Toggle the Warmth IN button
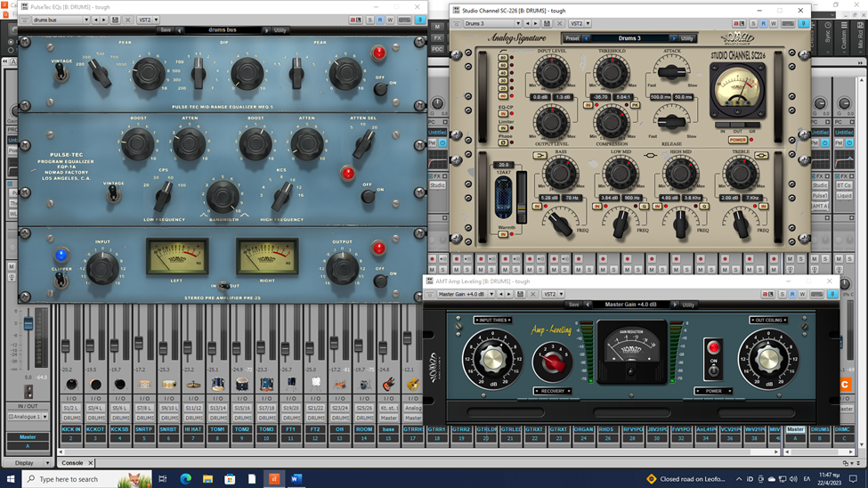This screenshot has height=488, width=868. (503, 234)
